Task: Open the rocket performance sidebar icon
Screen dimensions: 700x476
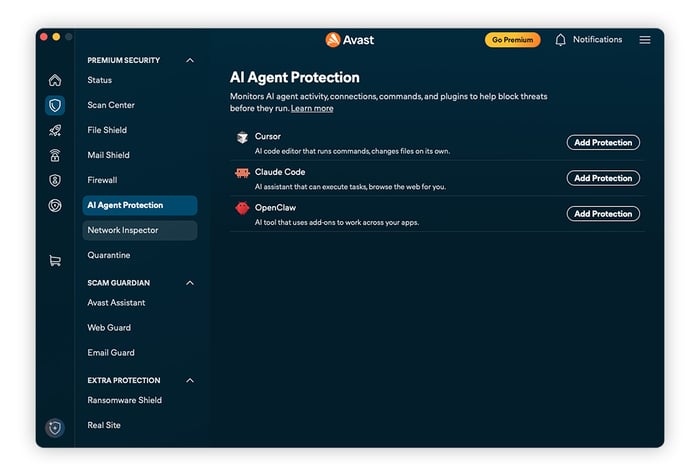Action: click(x=55, y=130)
